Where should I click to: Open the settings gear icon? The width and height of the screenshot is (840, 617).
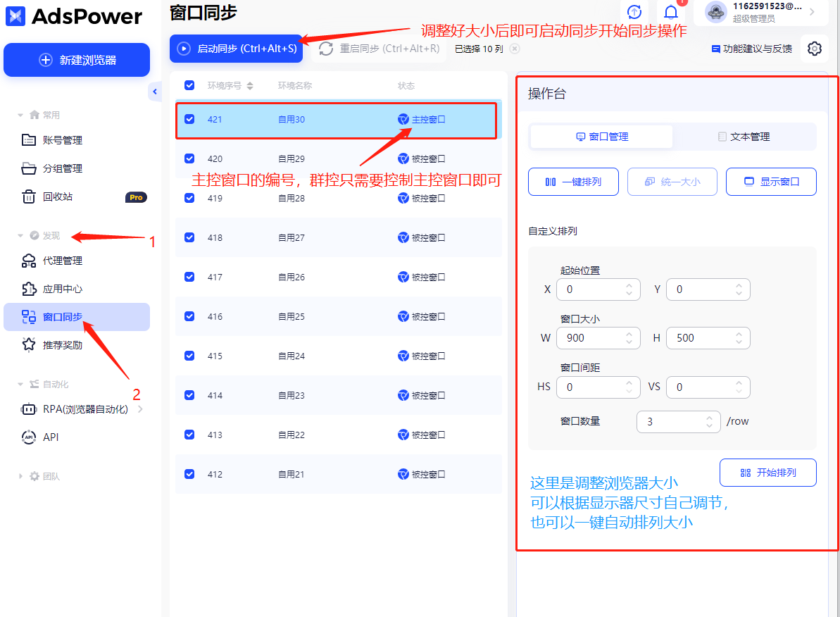point(814,49)
